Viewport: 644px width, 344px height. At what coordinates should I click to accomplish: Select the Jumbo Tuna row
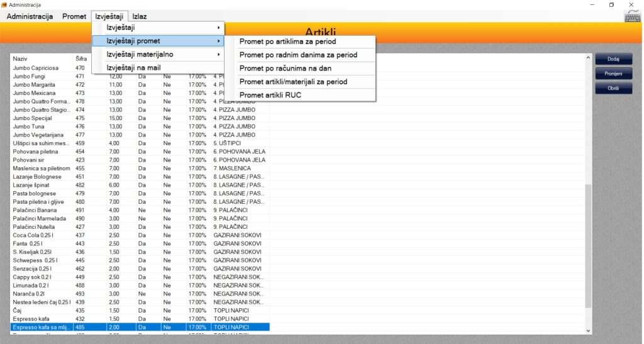(x=140, y=126)
